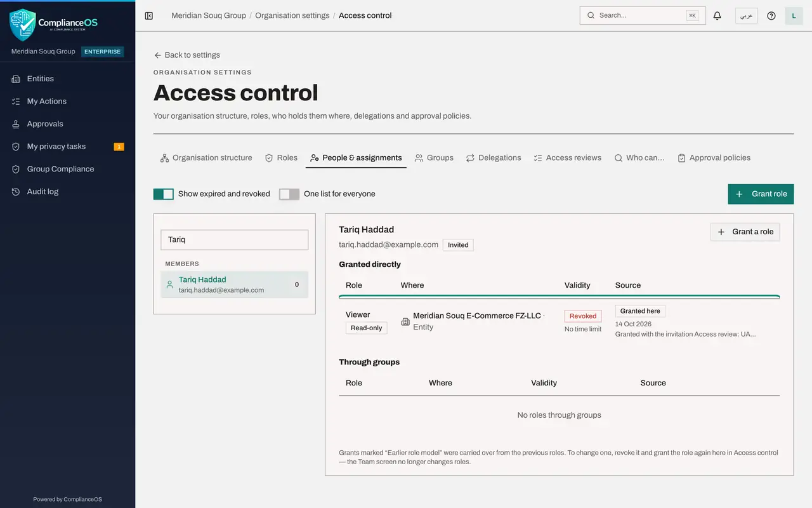Click the Validity header under Granted directly
The width and height of the screenshot is (812, 508).
click(577, 285)
